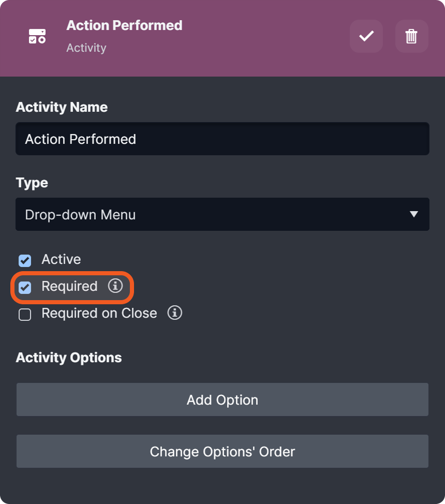
Task: Click the Activity subtitle in the header
Action: [86, 48]
